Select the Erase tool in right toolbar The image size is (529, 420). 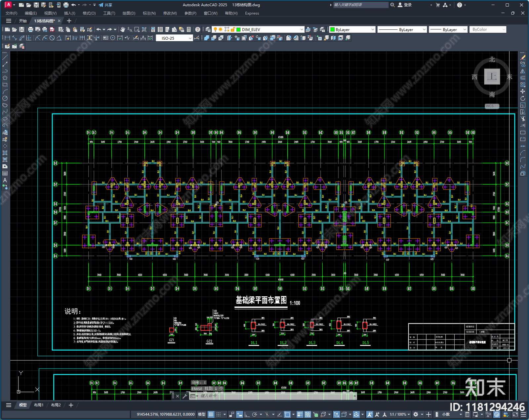523,58
